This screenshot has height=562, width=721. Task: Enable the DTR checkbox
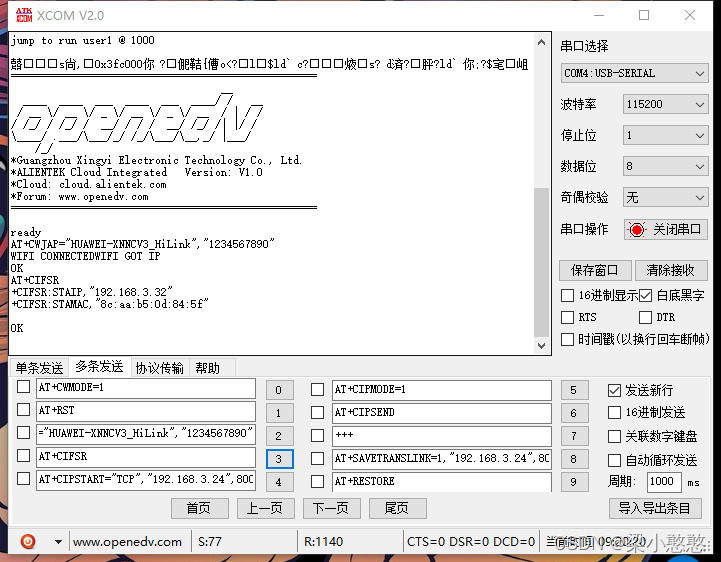[645, 317]
